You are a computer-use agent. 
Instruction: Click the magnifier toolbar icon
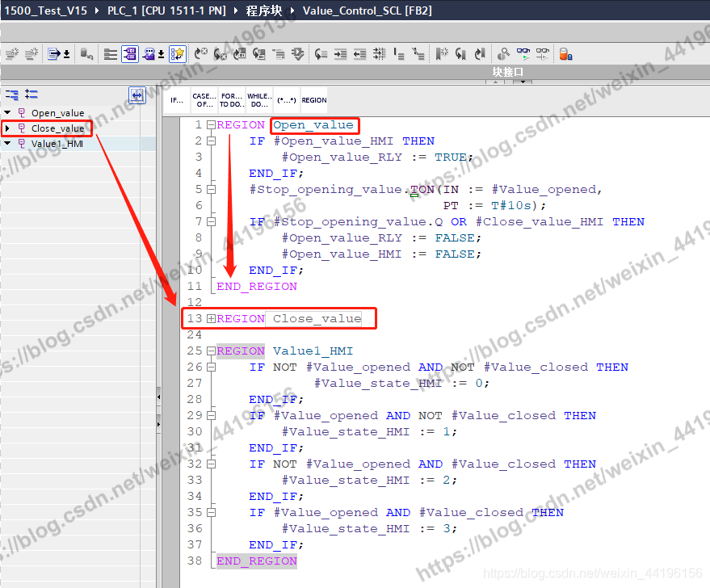tap(503, 54)
